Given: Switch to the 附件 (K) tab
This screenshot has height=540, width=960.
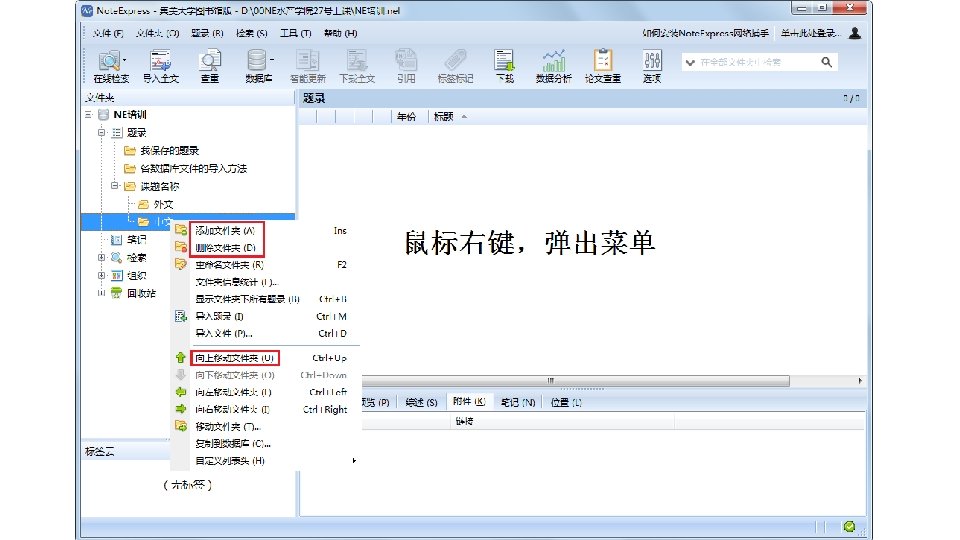Looking at the screenshot, I should click(x=469, y=402).
